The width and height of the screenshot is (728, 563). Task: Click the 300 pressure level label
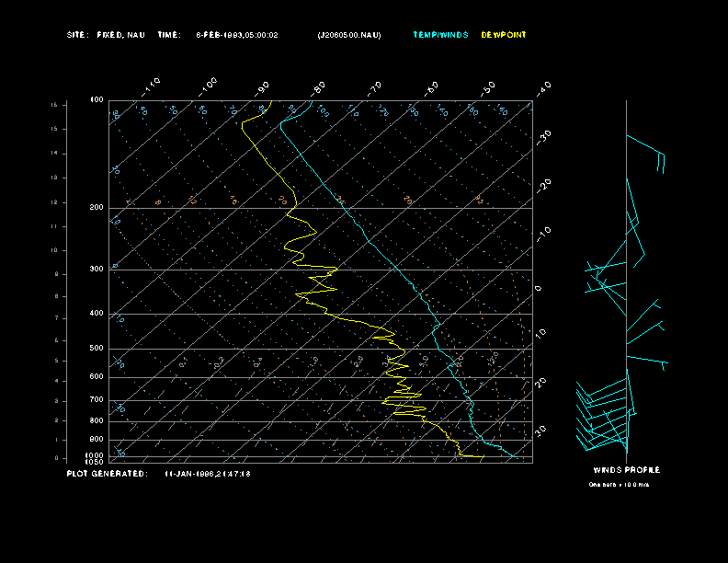pyautogui.click(x=97, y=269)
